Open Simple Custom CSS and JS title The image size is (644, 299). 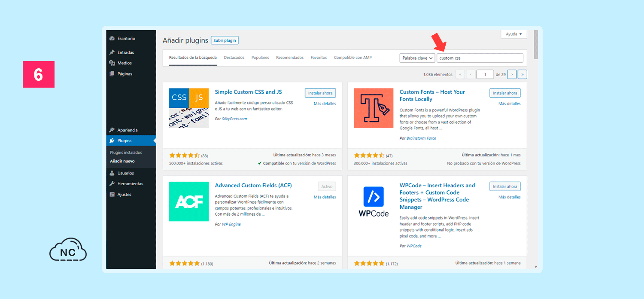pyautogui.click(x=248, y=92)
